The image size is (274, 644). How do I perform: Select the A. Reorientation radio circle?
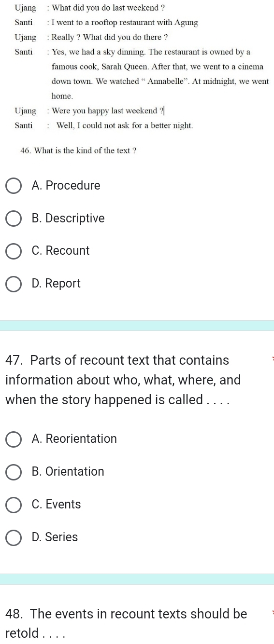[x=14, y=439]
